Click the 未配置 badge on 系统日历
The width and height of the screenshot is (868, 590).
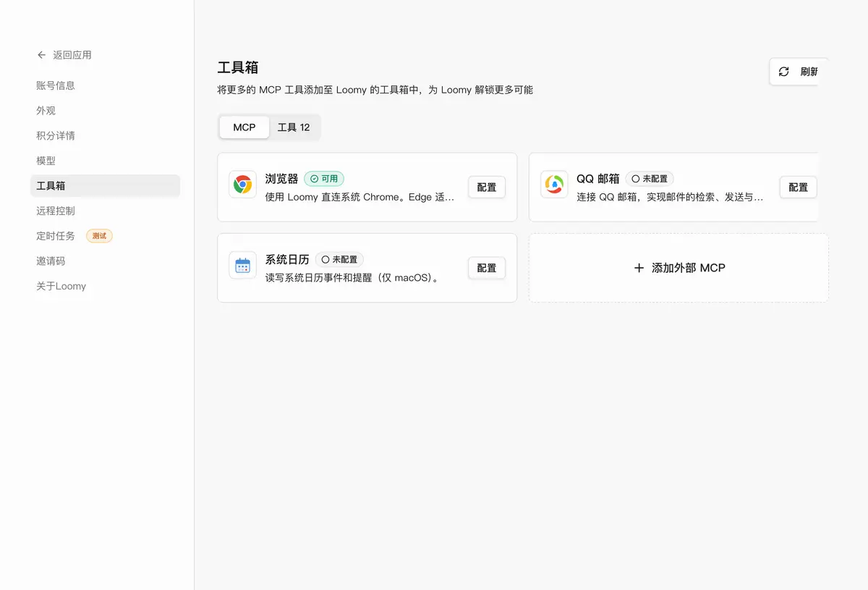pos(339,259)
